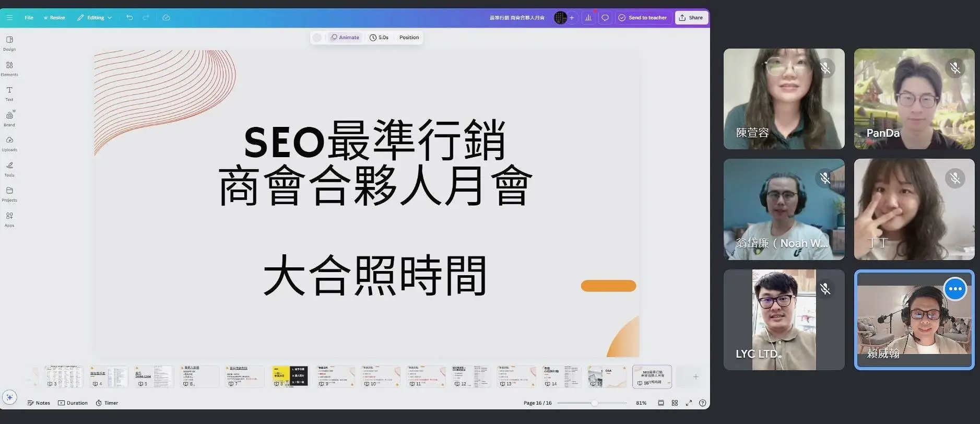
Task: Open the analytics bar chart icon
Action: [588, 18]
